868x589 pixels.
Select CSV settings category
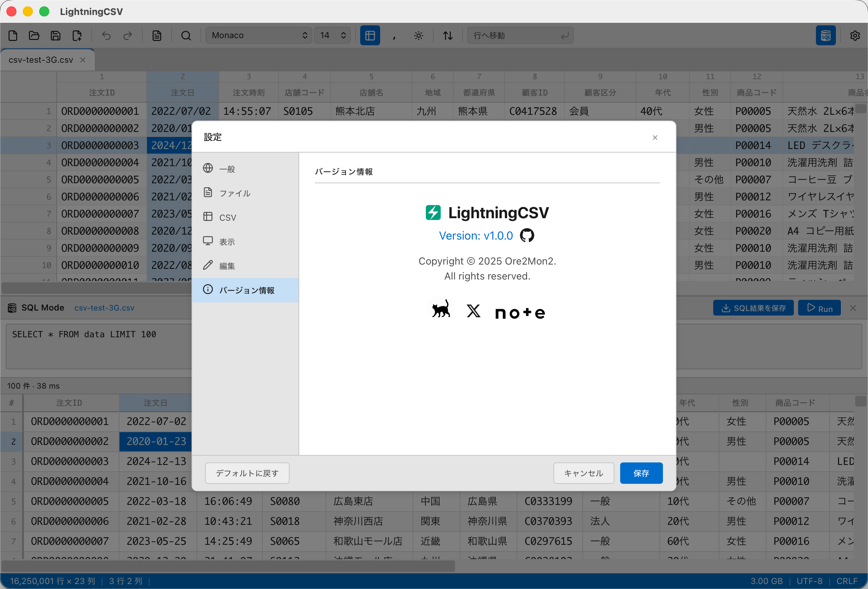[x=245, y=217]
